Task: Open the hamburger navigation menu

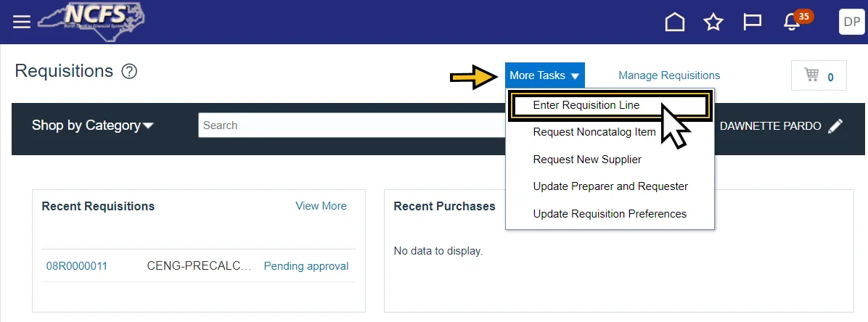Action: [22, 22]
